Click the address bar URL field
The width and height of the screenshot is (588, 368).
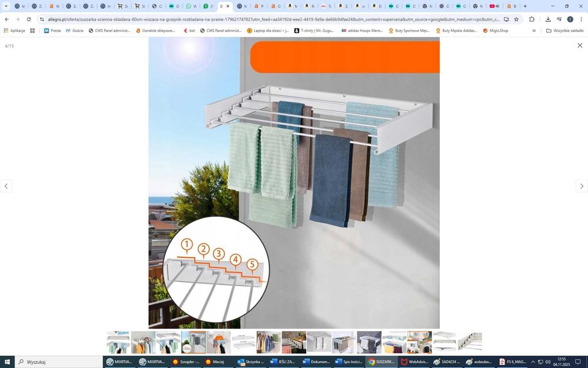click(273, 19)
